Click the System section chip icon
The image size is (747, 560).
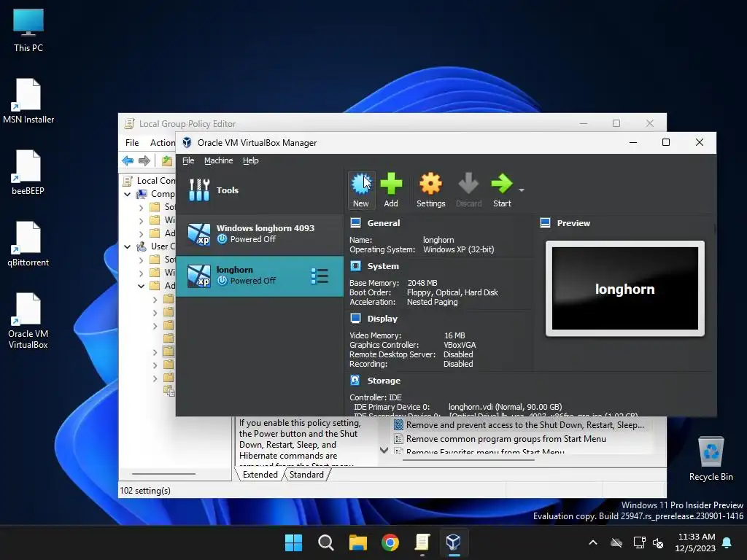(355, 265)
